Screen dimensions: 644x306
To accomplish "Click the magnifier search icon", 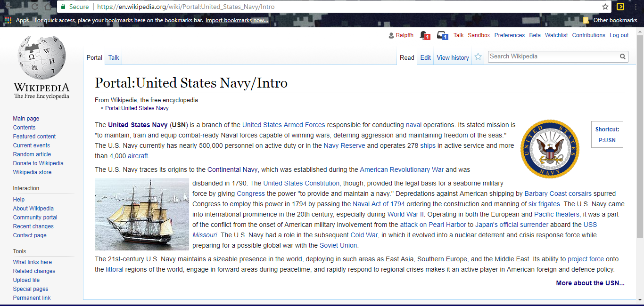I will (x=623, y=56).
